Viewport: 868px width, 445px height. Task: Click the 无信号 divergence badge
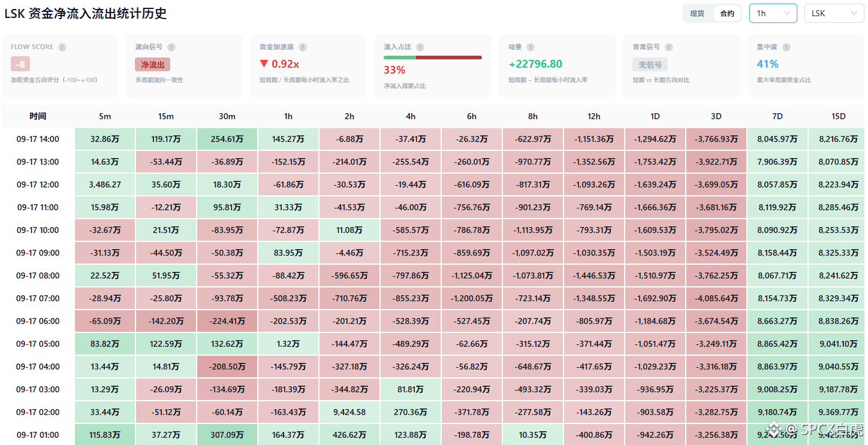[x=650, y=64]
